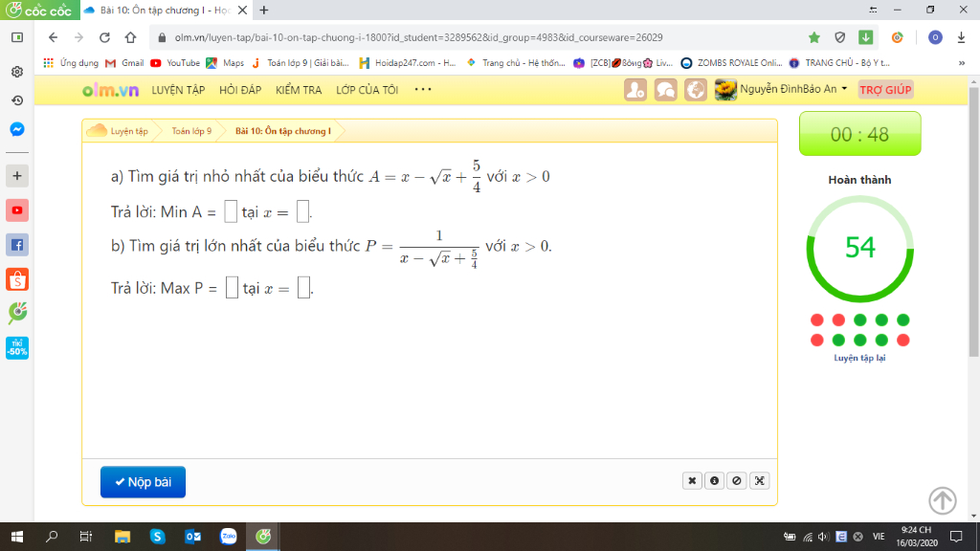Viewport: 980px width, 551px height.
Task: Open Gmail bookmark
Action: 125,63
